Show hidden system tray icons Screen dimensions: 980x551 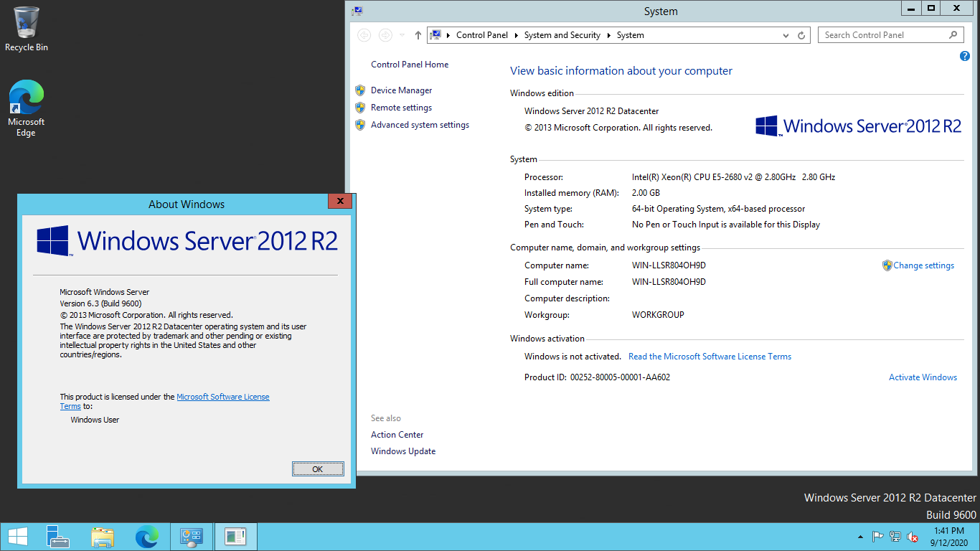pyautogui.click(x=860, y=537)
